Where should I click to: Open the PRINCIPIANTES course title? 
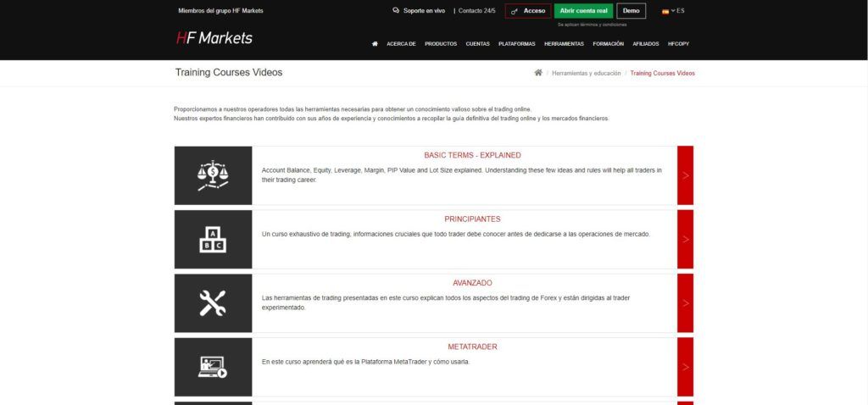click(x=472, y=219)
